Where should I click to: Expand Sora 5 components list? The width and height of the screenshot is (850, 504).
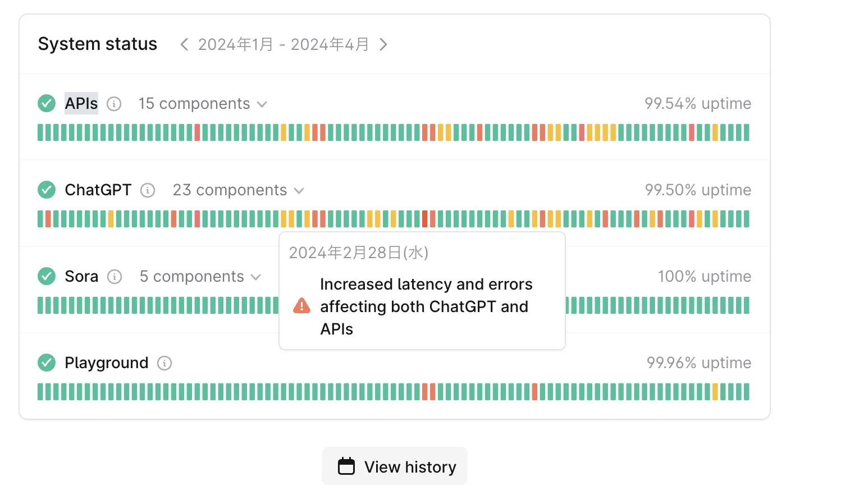[200, 277]
